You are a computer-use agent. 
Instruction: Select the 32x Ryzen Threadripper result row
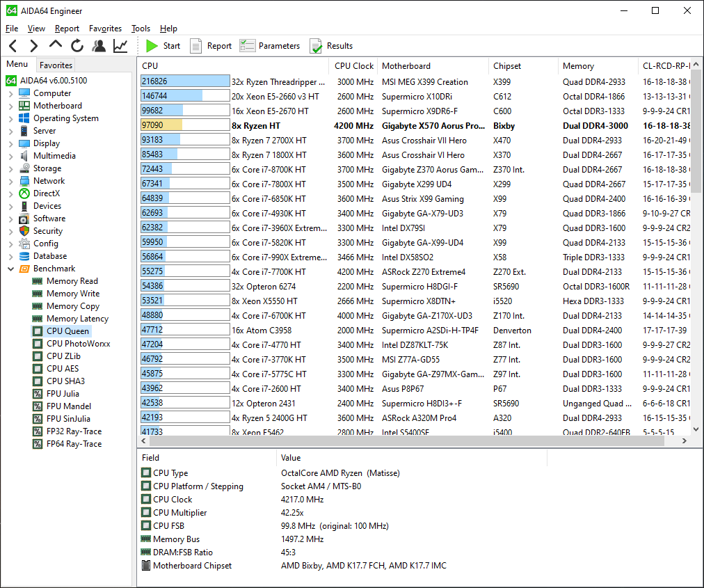point(415,81)
